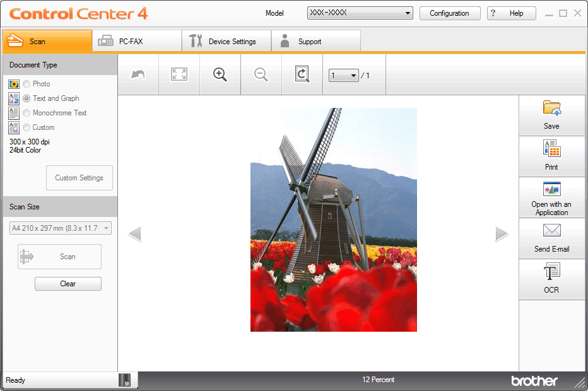
Task: Click the rotate and crop icon
Action: (302, 74)
